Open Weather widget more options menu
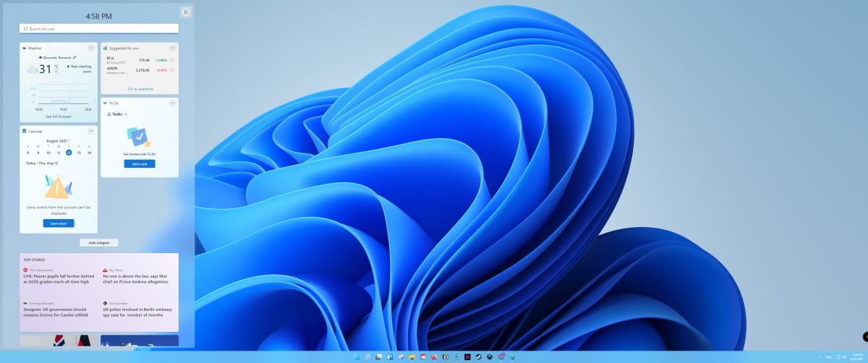The image size is (868, 363). click(x=91, y=48)
